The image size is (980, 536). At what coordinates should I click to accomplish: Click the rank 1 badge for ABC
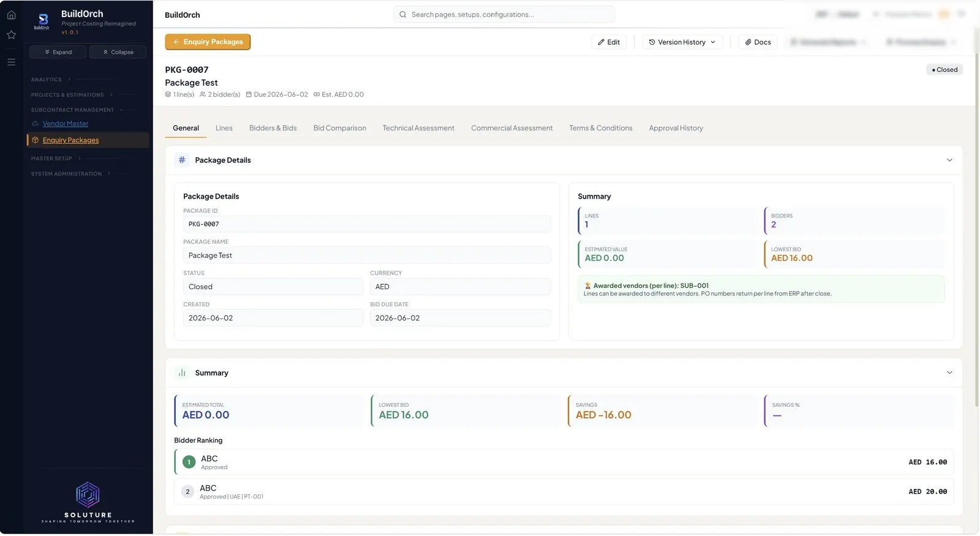(x=189, y=462)
